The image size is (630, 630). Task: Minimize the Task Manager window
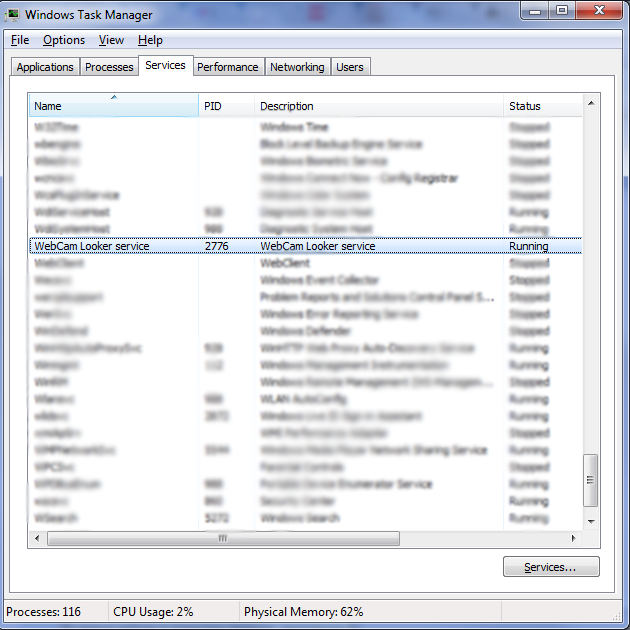pos(535,10)
